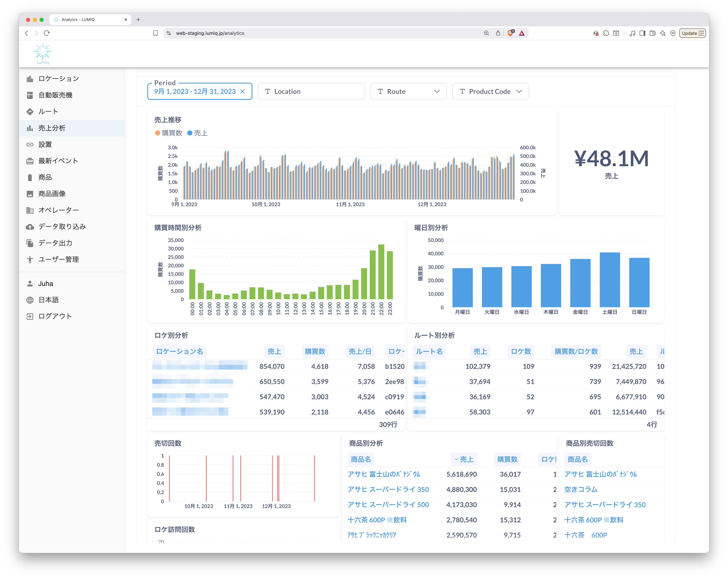
Task: Click into the Location filter field
Action: [311, 91]
